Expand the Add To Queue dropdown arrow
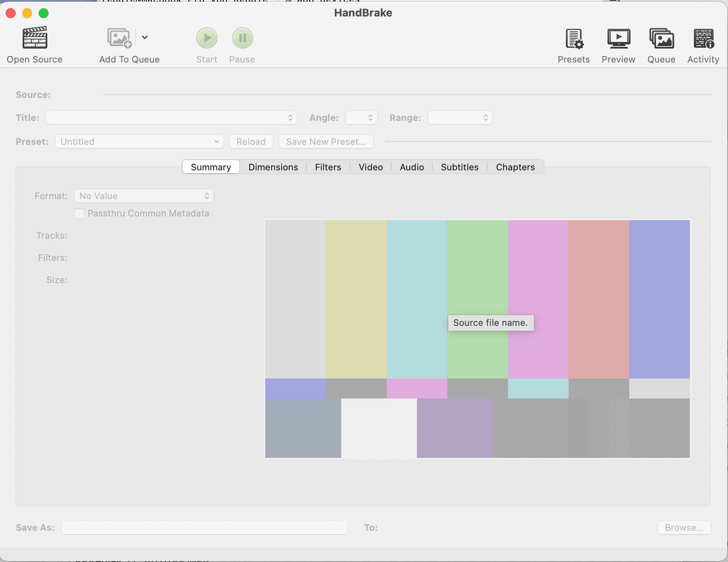The width and height of the screenshot is (728, 562). (x=145, y=37)
